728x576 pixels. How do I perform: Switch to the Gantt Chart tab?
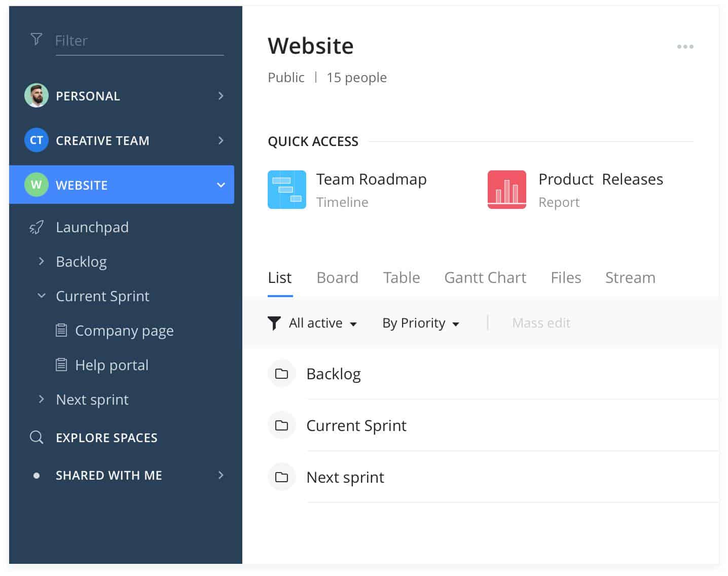tap(485, 277)
